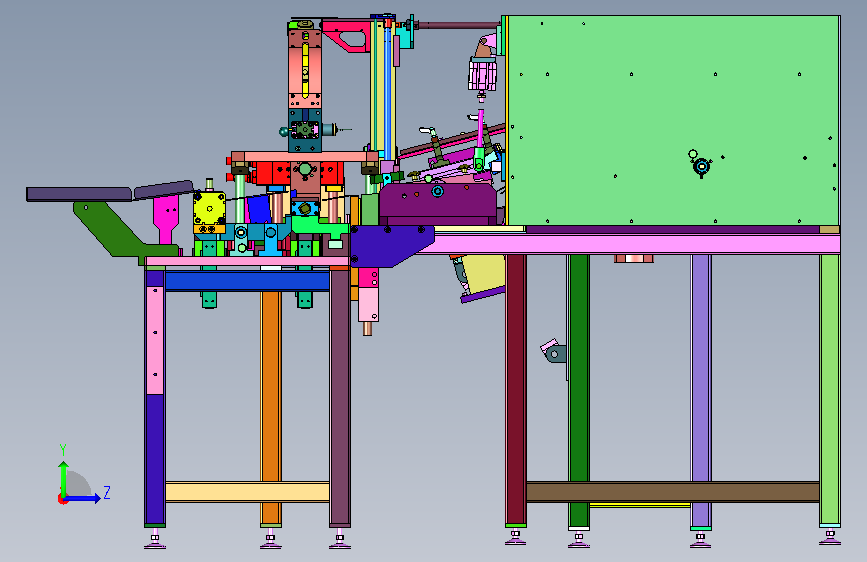Select the purple box housing above gusset plate

(437, 204)
